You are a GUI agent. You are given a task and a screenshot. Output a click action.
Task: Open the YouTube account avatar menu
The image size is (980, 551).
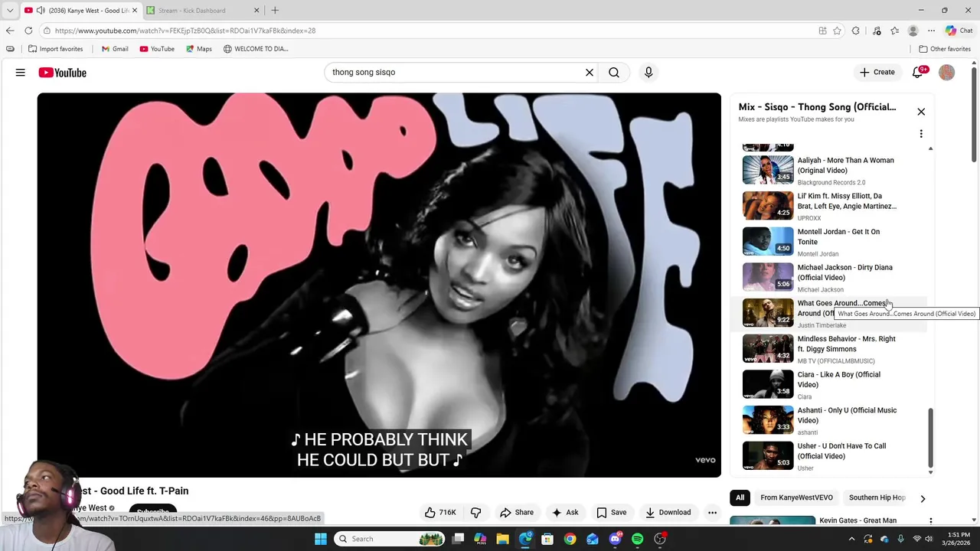tap(947, 73)
